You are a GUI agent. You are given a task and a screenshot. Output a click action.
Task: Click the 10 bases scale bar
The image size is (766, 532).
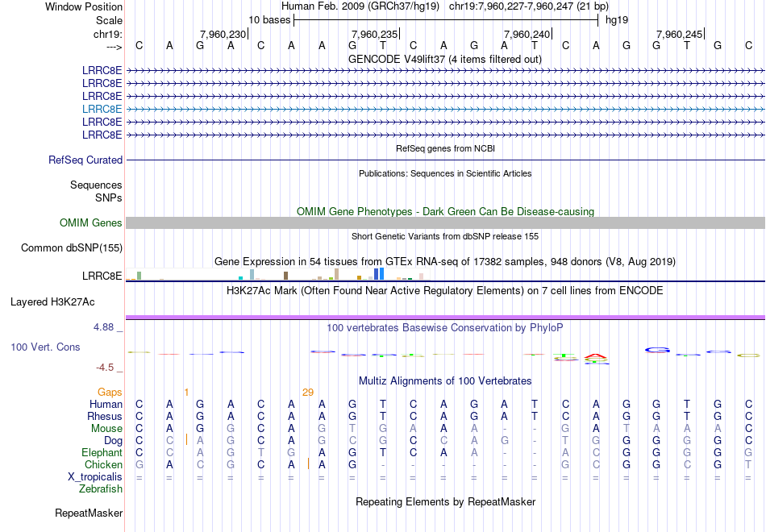(x=446, y=20)
